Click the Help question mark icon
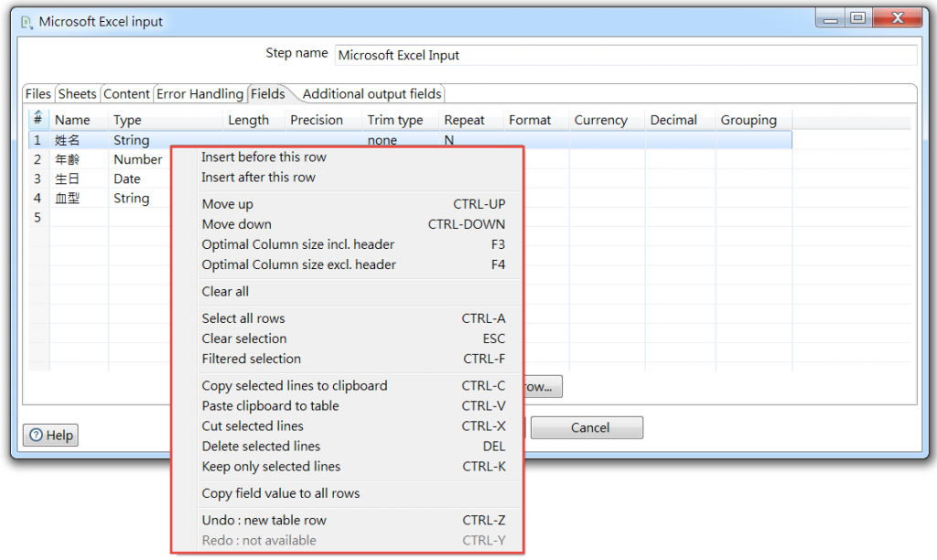This screenshot has height=560, width=937. (36, 435)
